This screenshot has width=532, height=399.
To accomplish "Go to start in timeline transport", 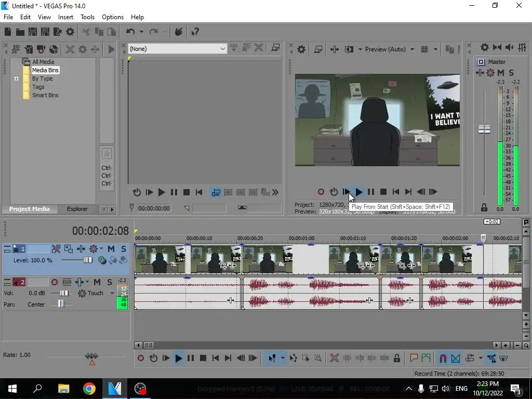I will click(216, 358).
